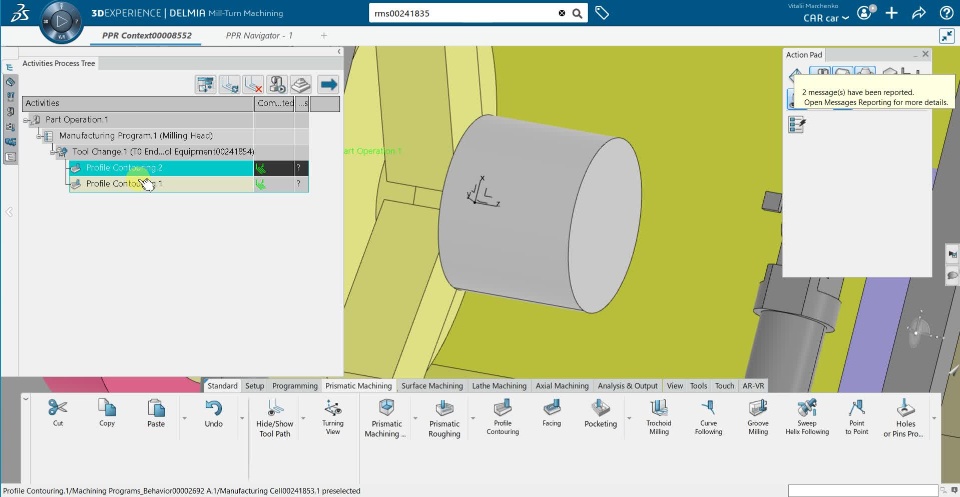This screenshot has height=497, width=960.
Task: Close the Action Pad panel
Action: coord(925,54)
